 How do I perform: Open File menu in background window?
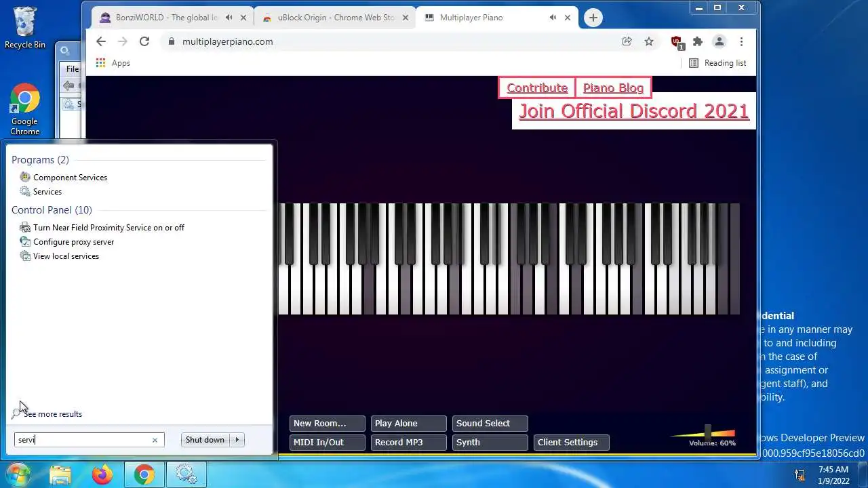pyautogui.click(x=72, y=69)
